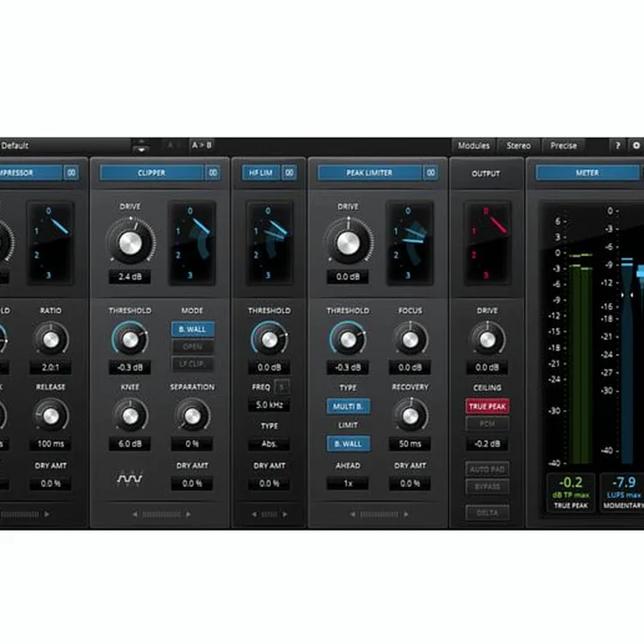Click Compressor gain reduction meter

[50, 243]
